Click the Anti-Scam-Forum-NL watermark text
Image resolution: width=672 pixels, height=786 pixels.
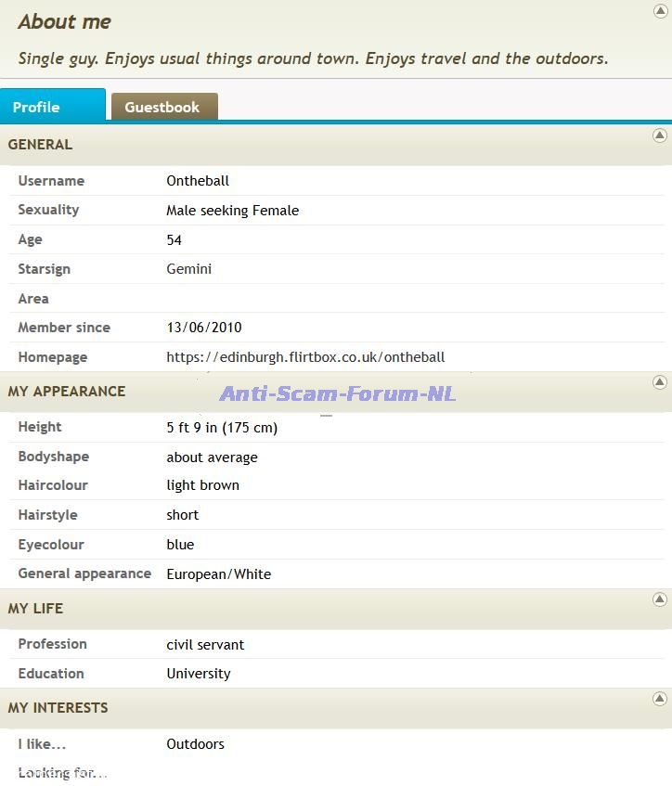tap(337, 393)
